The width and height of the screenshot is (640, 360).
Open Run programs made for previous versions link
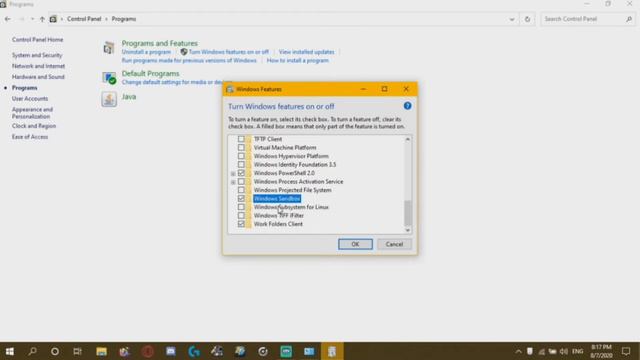coord(189,60)
